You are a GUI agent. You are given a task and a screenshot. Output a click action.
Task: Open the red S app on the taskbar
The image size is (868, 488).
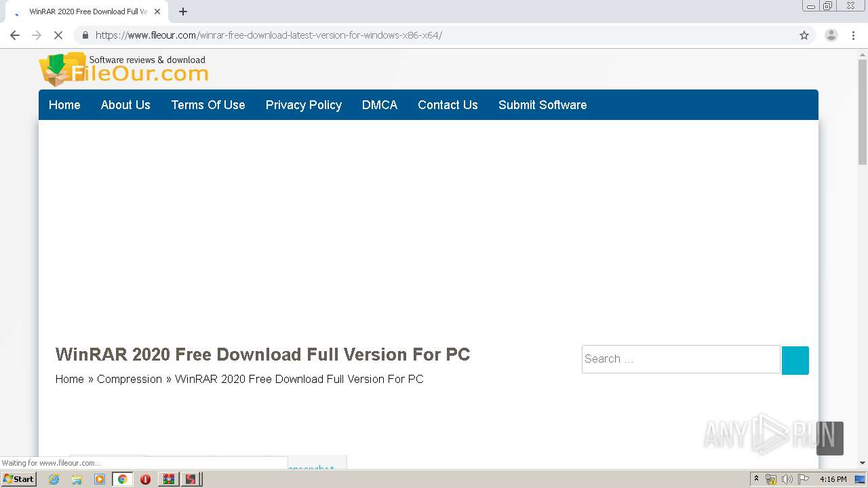(x=191, y=479)
